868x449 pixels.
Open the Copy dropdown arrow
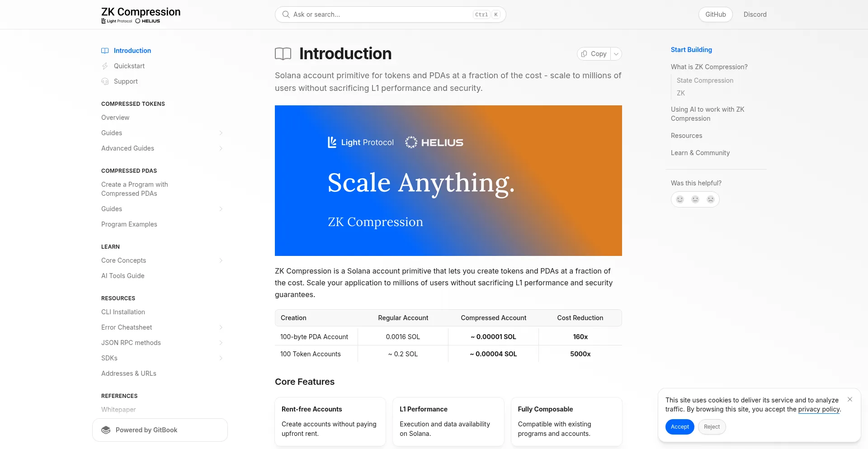click(616, 54)
